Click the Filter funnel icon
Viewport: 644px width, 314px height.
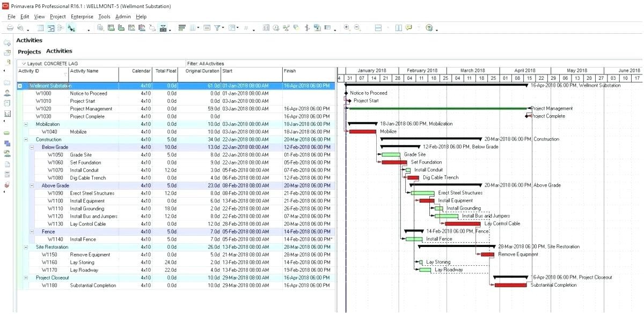tap(217, 28)
